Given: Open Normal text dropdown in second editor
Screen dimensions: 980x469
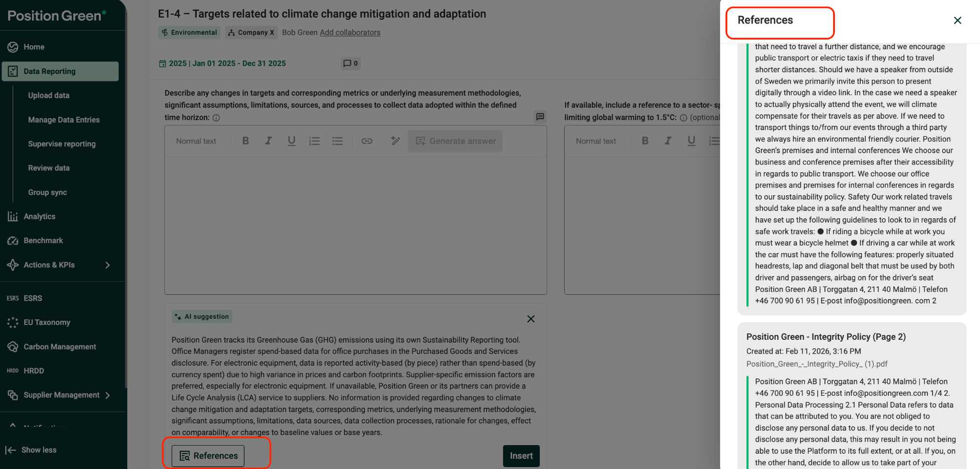Looking at the screenshot, I should point(596,141).
